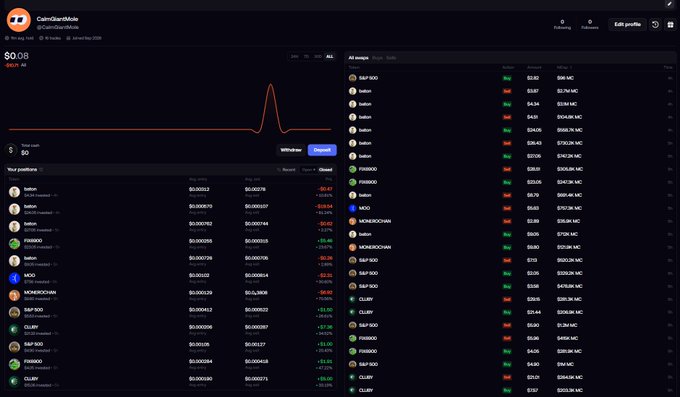The image size is (680, 397).
Task: Click the @CalmGiantMole handle
Action: coord(58,27)
